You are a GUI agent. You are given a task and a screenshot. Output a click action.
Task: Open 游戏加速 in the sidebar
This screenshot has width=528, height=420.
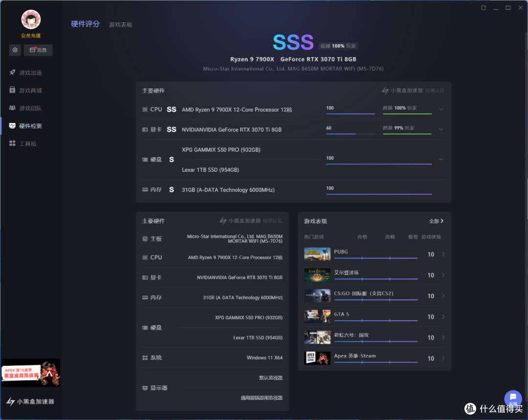(x=31, y=73)
